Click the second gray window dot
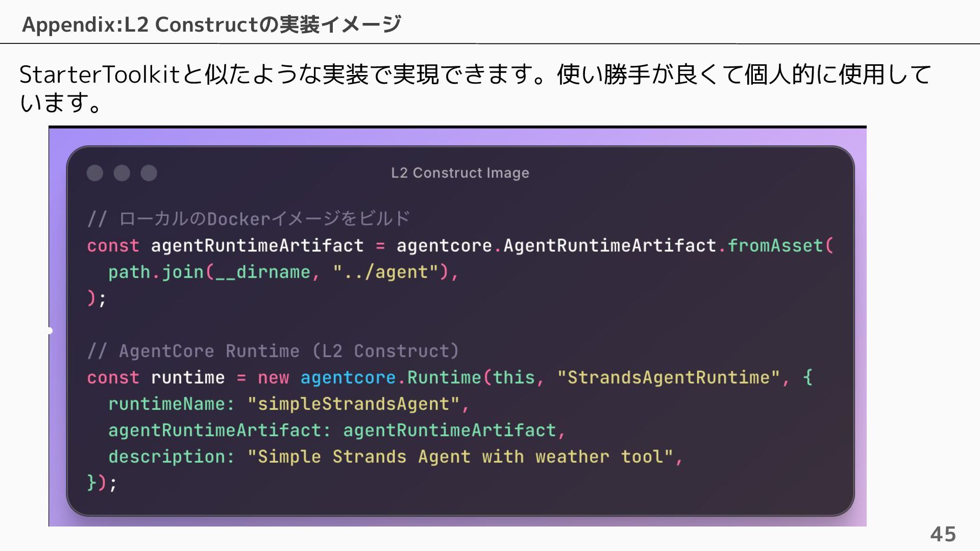Image resolution: width=980 pixels, height=551 pixels. (x=121, y=173)
